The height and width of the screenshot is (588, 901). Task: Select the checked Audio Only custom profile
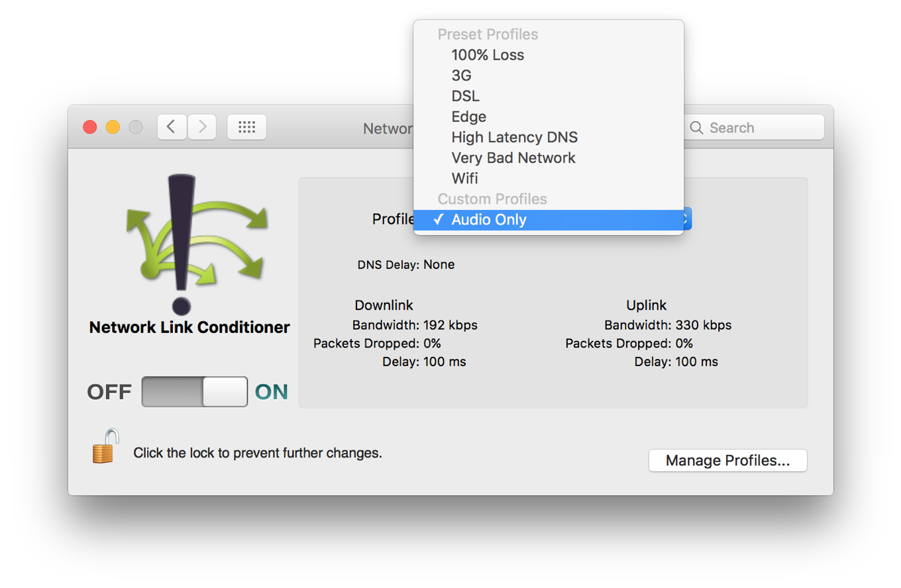489,220
